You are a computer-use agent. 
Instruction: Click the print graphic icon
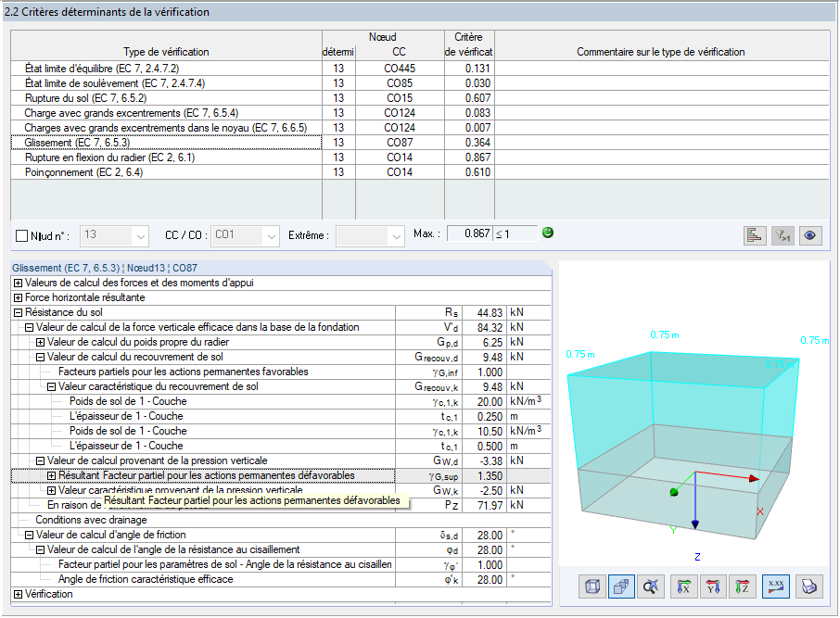(x=808, y=586)
